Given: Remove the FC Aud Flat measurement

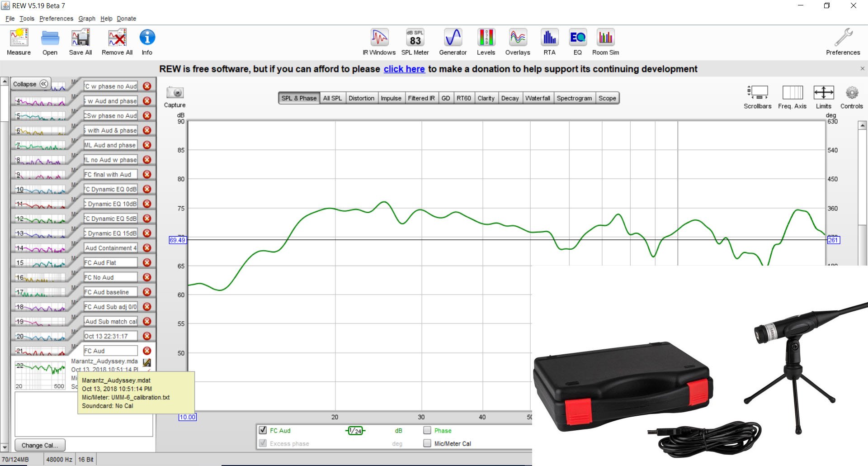Looking at the screenshot, I should [147, 263].
